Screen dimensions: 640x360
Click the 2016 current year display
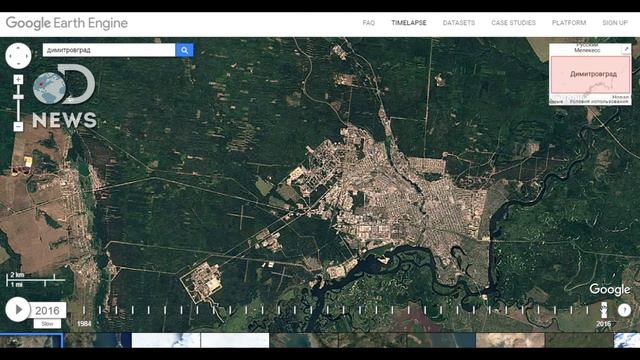point(48,311)
